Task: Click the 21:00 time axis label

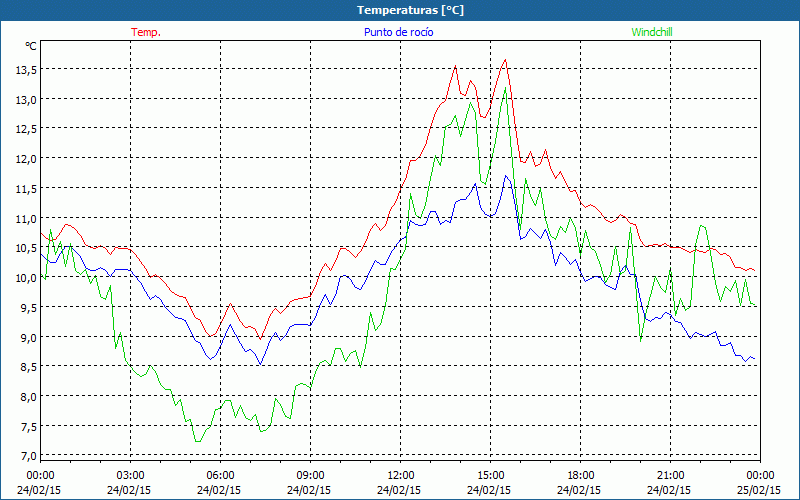Action: (670, 476)
